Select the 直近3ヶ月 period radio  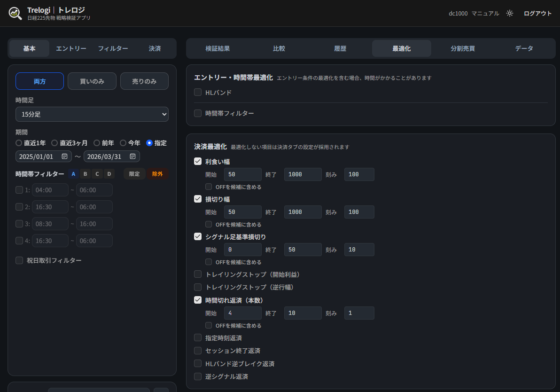click(54, 143)
